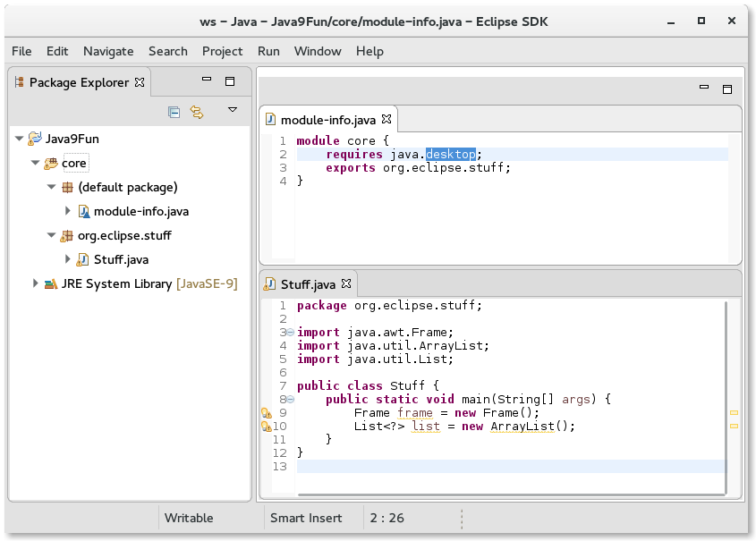756x541 pixels.
Task: Open the Window menu
Action: tap(318, 51)
